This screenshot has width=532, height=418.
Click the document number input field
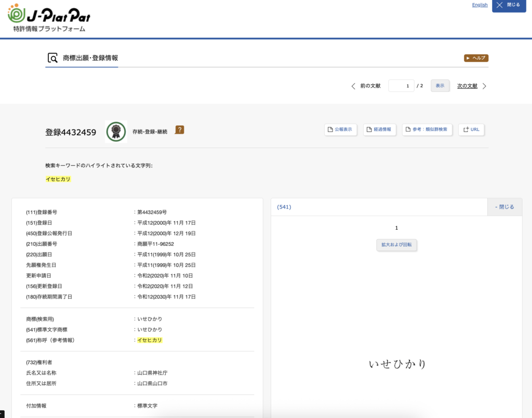point(401,86)
